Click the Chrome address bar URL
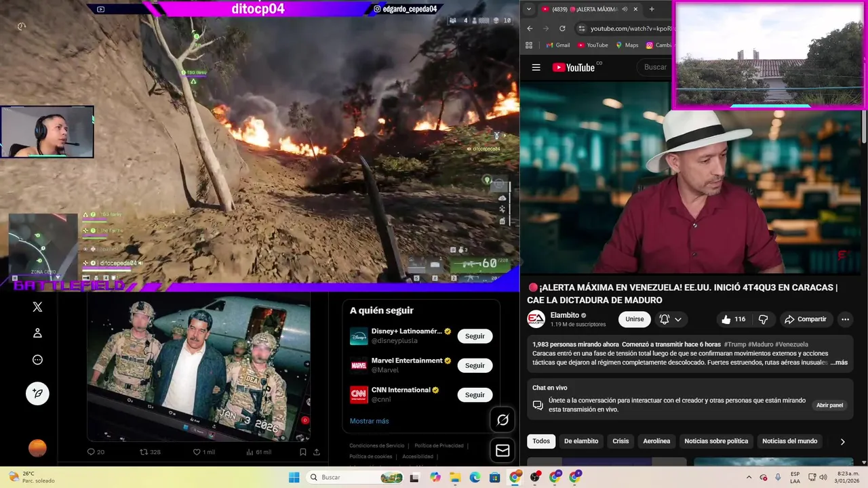 (632, 28)
